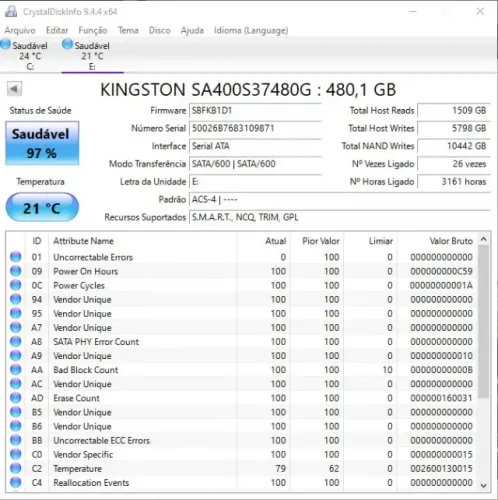Click status icon for Bad Block Count
498x500 pixels.
pos(15,370)
